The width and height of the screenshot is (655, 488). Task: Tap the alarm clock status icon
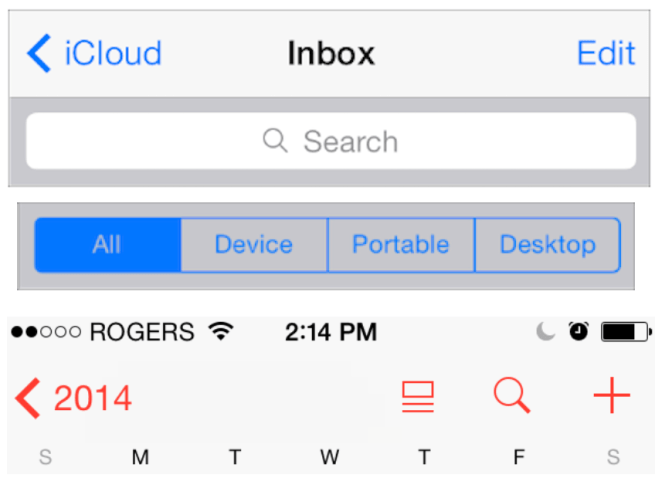(578, 332)
